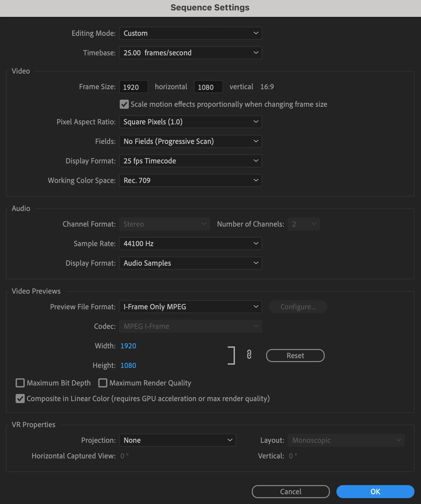This screenshot has height=504, width=421.
Task: Open the Fields dropdown
Action: (x=191, y=141)
